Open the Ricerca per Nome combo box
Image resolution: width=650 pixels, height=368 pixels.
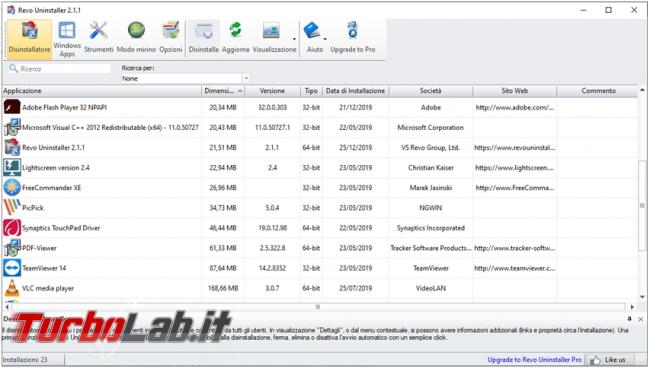(185, 78)
